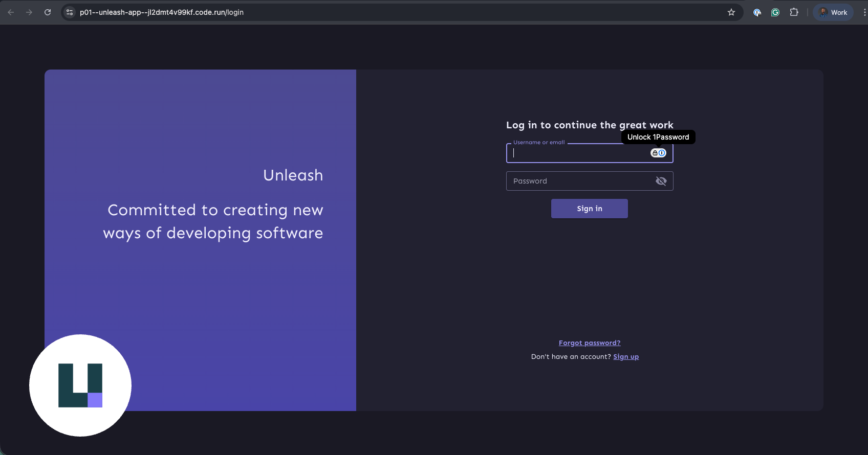
Task: Click the browser back arrow
Action: (11, 12)
